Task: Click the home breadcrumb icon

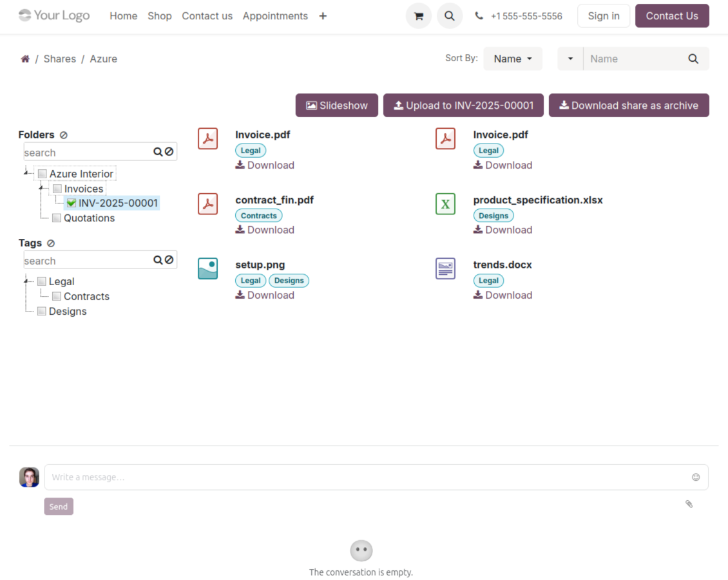Action: (25, 59)
